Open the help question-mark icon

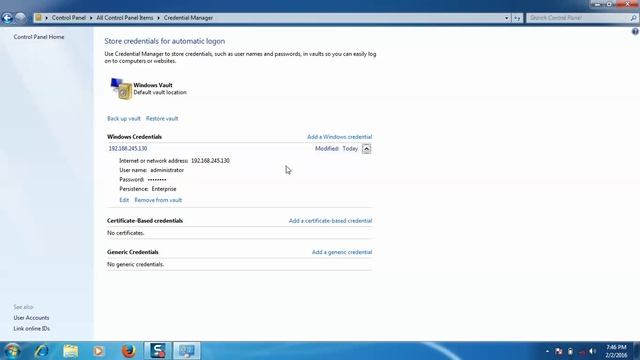coord(635,32)
